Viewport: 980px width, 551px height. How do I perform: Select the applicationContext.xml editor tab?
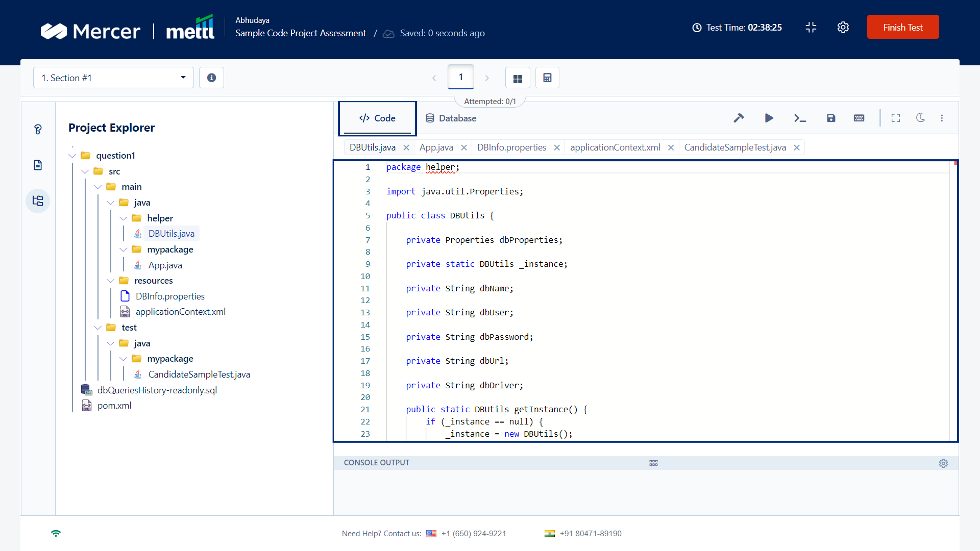click(615, 148)
